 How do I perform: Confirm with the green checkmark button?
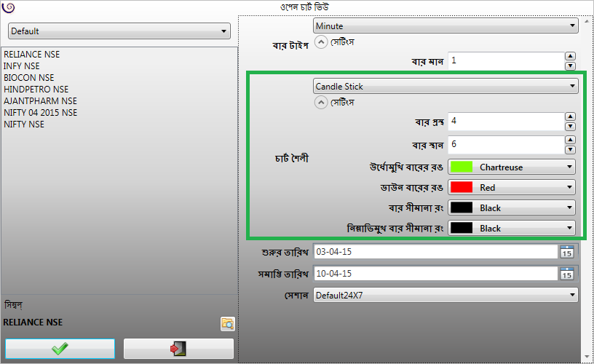(x=60, y=349)
